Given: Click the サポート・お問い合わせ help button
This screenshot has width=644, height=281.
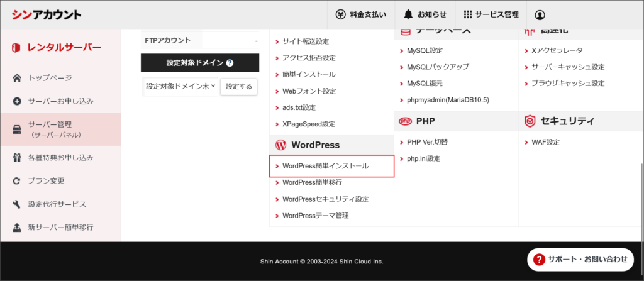Looking at the screenshot, I should [580, 258].
